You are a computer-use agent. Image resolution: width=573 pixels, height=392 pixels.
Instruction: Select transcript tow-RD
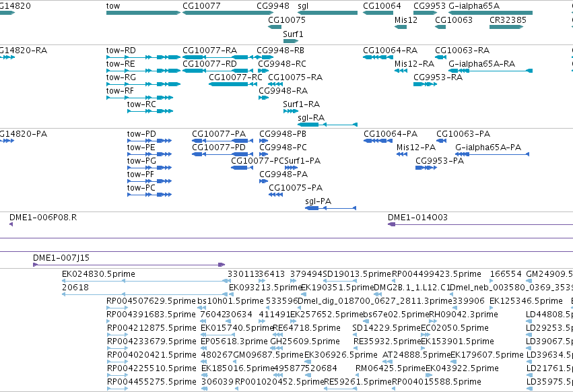point(143,57)
